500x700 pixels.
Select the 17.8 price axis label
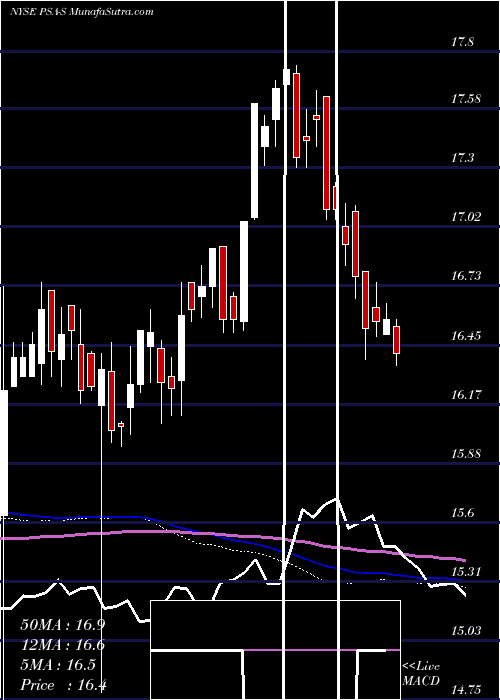coord(462,42)
